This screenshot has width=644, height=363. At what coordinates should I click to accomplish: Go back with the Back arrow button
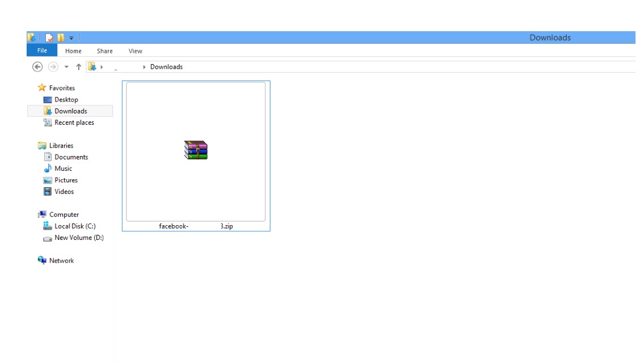[37, 66]
